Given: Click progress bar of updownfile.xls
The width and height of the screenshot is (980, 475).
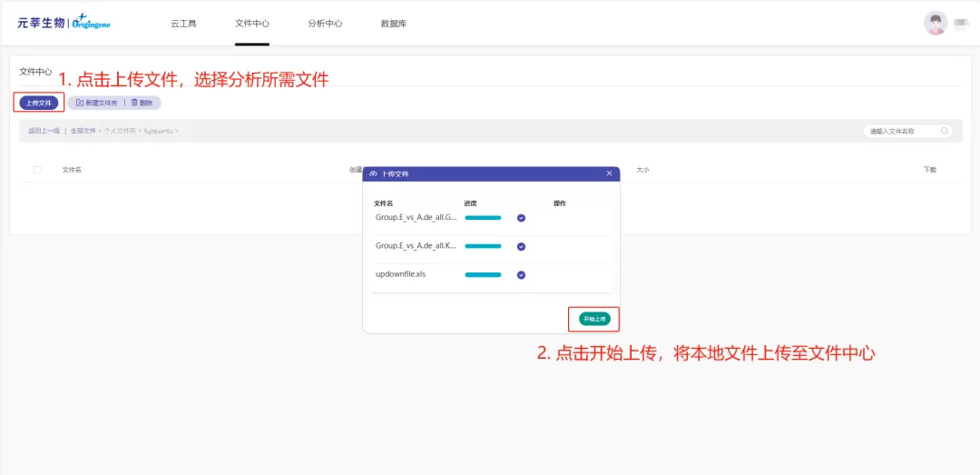Looking at the screenshot, I should click(x=483, y=274).
